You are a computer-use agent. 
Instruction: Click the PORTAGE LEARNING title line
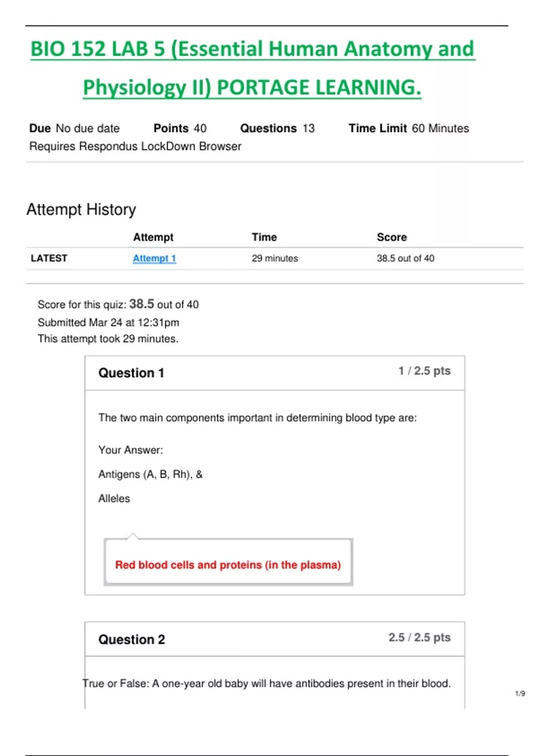[252, 87]
